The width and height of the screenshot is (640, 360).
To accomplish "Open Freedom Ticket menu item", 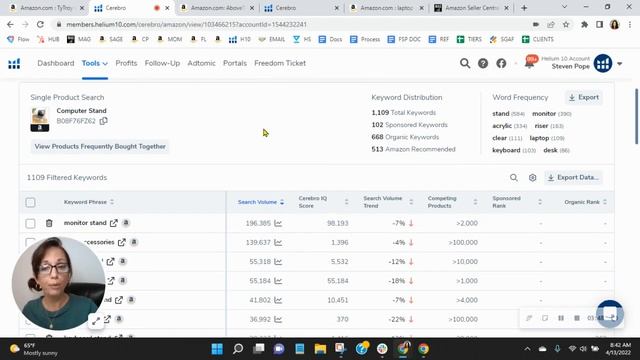I will pos(280,63).
